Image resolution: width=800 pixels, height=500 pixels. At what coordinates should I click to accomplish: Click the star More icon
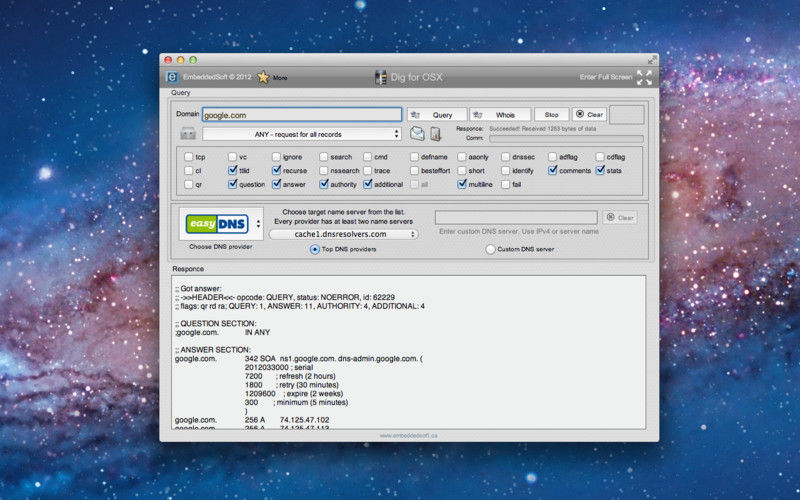[263, 77]
